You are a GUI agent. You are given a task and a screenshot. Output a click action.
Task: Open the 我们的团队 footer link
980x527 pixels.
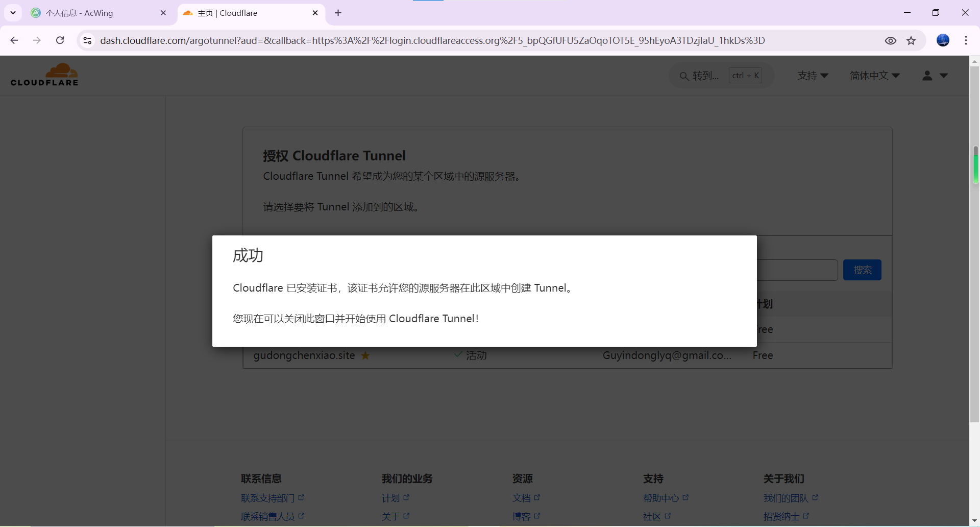(x=791, y=498)
